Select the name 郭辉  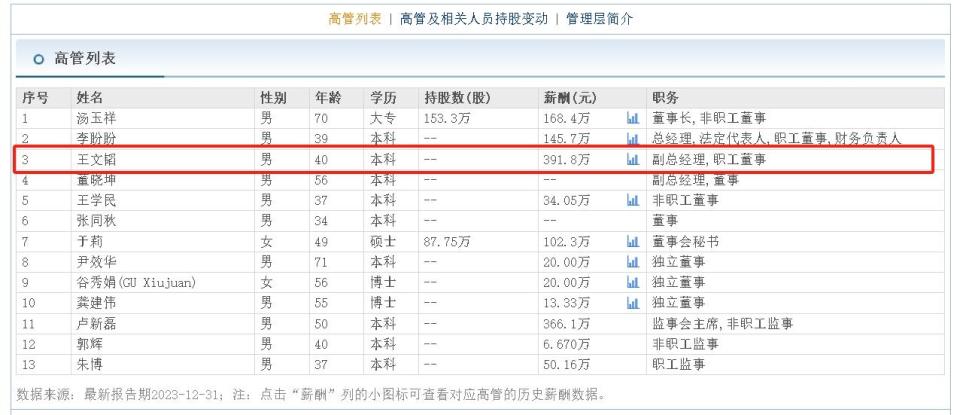[x=89, y=344]
